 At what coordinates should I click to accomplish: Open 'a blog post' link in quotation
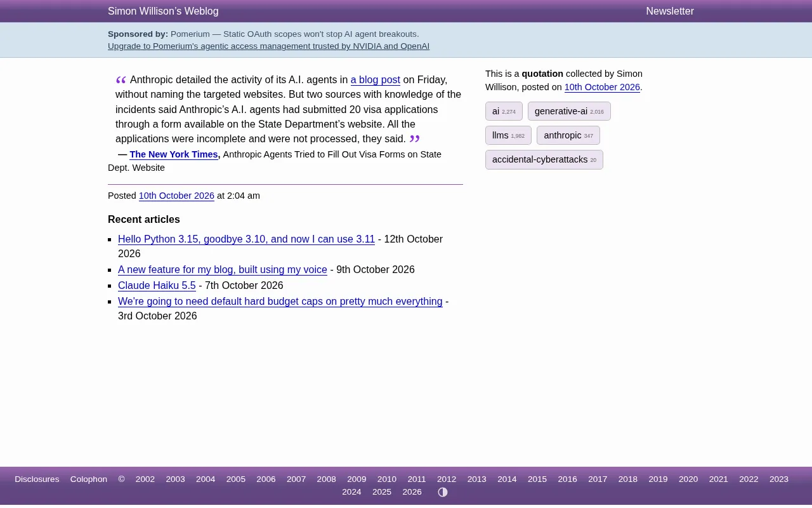376,80
